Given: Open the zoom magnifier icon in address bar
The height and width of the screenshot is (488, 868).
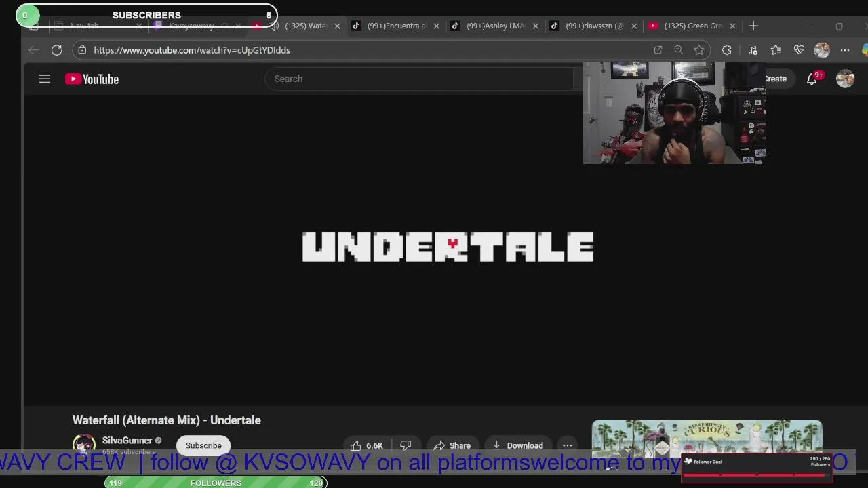Looking at the screenshot, I should coord(678,50).
